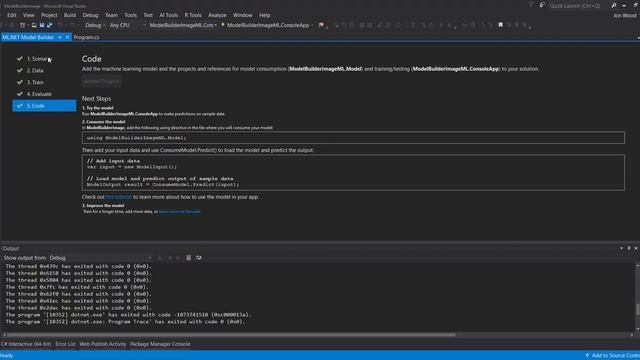Expand the start button dropdown arrow

(x=312, y=25)
